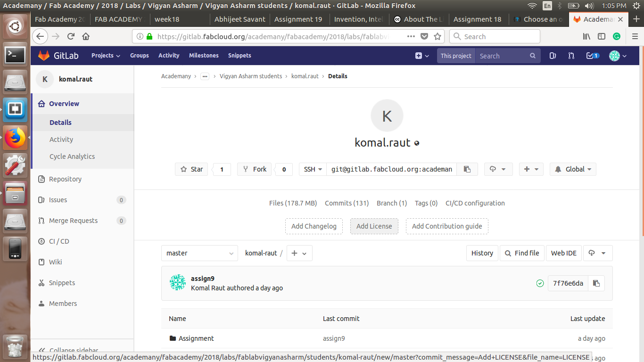Reload the page in Firefox
The height and width of the screenshot is (362, 644).
click(x=71, y=36)
